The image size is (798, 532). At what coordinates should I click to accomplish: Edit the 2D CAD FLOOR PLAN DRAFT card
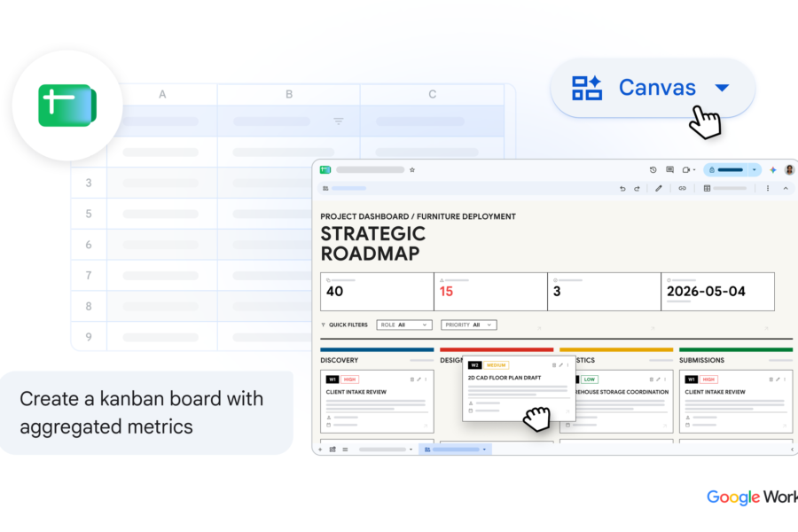click(561, 365)
